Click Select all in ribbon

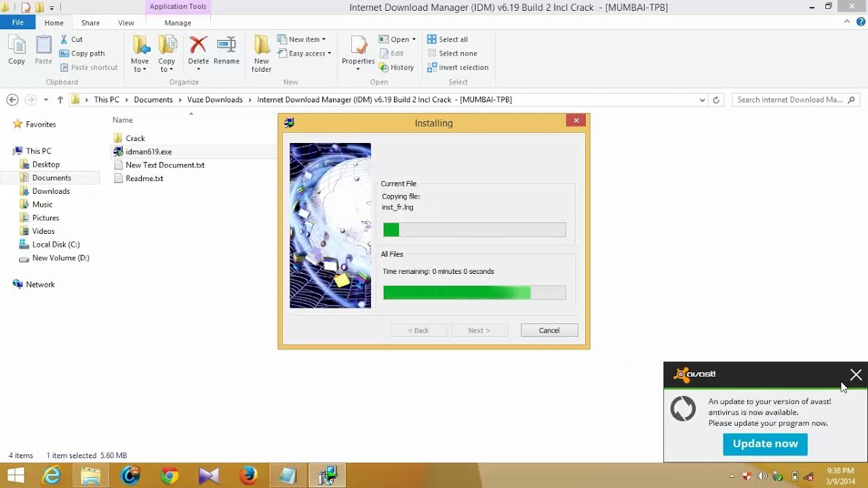(448, 39)
